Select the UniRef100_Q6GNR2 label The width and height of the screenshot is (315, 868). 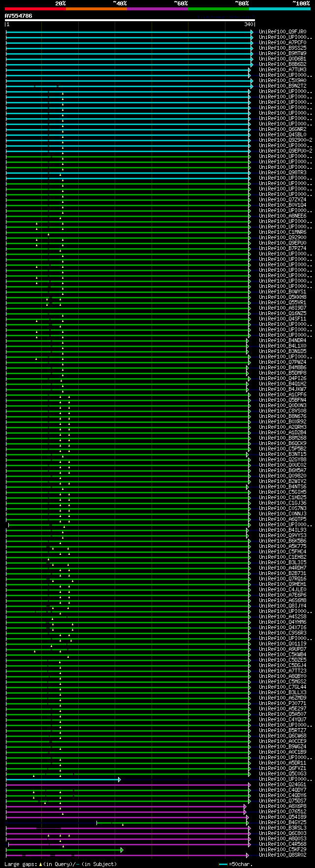pos(283,129)
